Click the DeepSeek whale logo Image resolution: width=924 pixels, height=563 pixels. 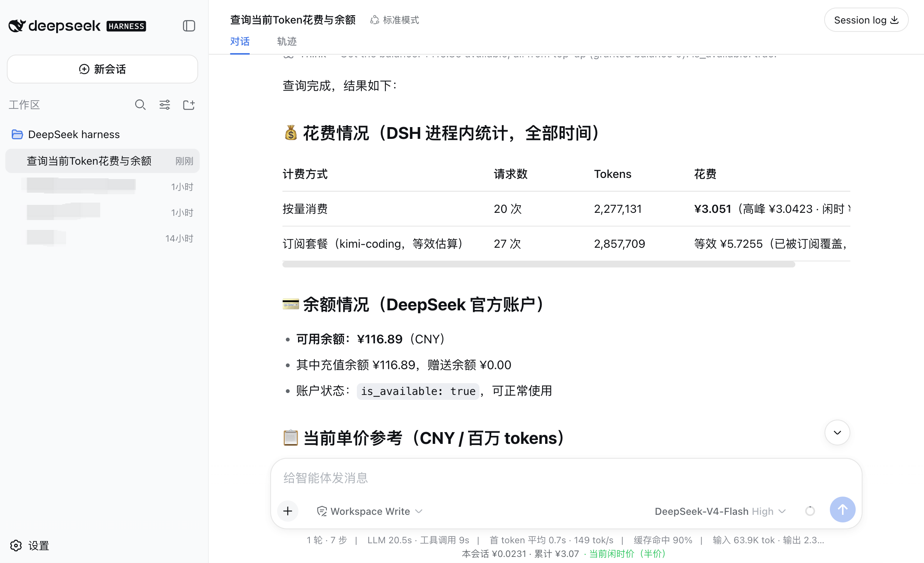coord(17,26)
